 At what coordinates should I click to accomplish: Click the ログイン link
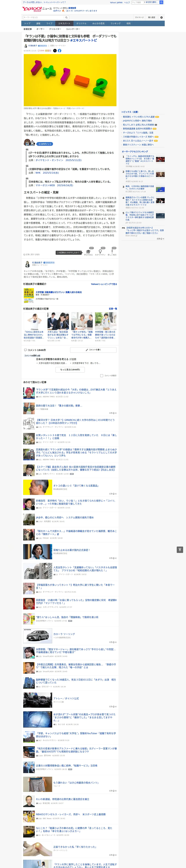57,11
